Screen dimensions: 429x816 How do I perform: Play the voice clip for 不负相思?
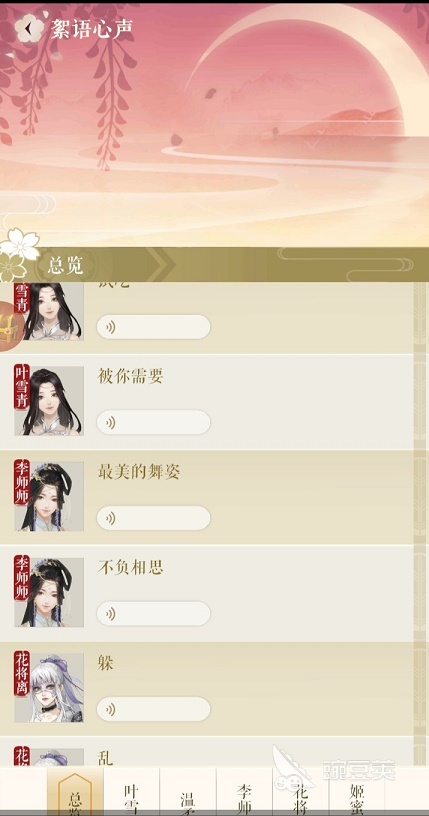point(154,614)
